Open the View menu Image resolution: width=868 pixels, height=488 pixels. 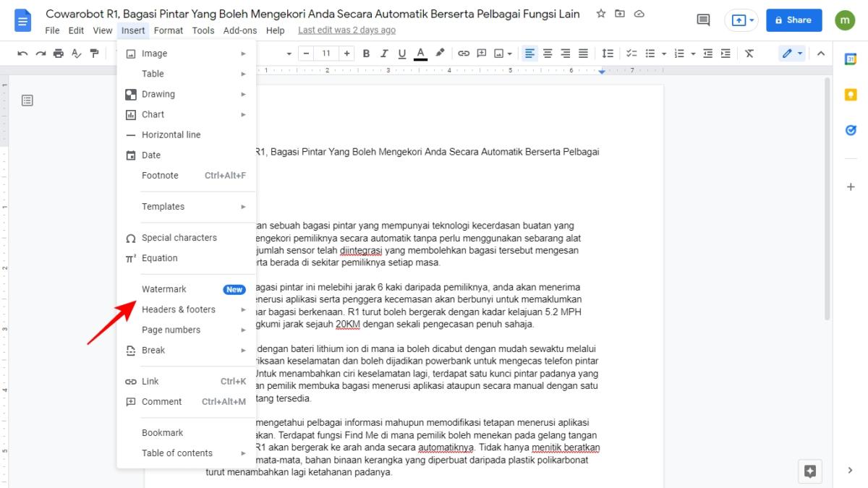point(103,30)
